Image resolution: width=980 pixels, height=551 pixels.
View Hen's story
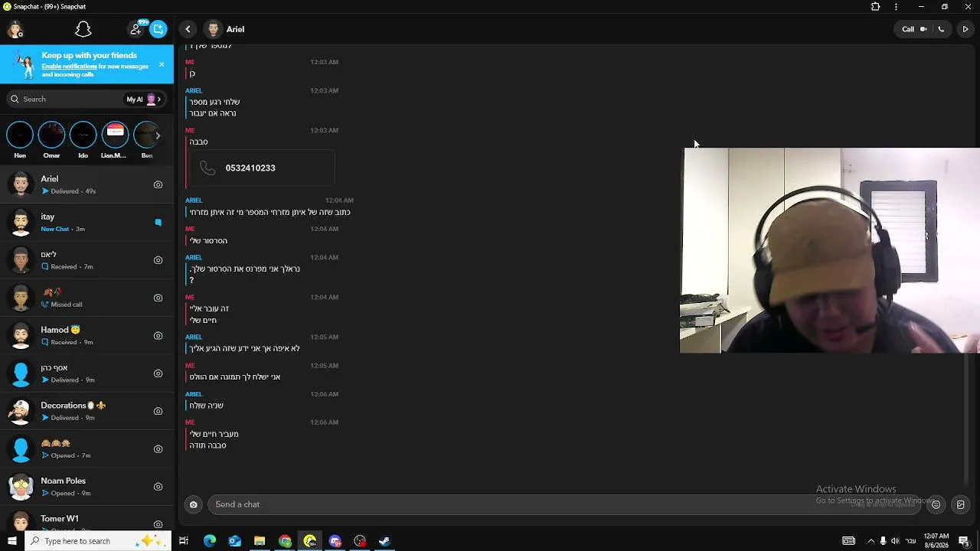tap(20, 140)
